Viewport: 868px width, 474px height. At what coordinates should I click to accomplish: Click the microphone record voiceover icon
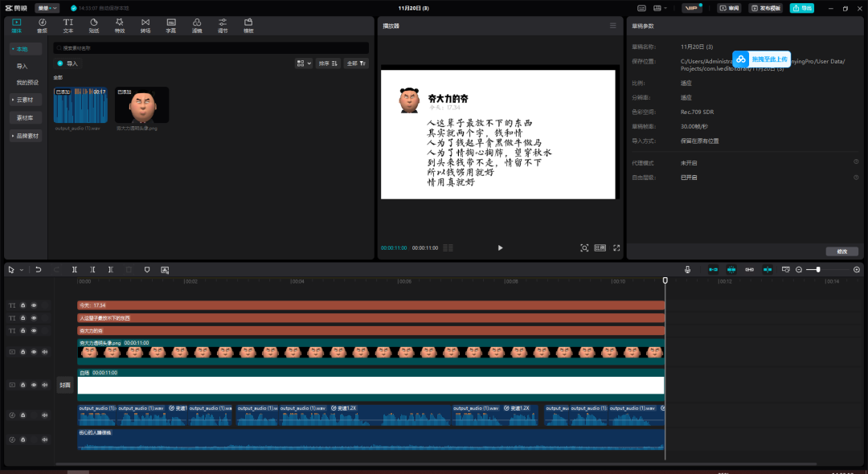pos(687,270)
